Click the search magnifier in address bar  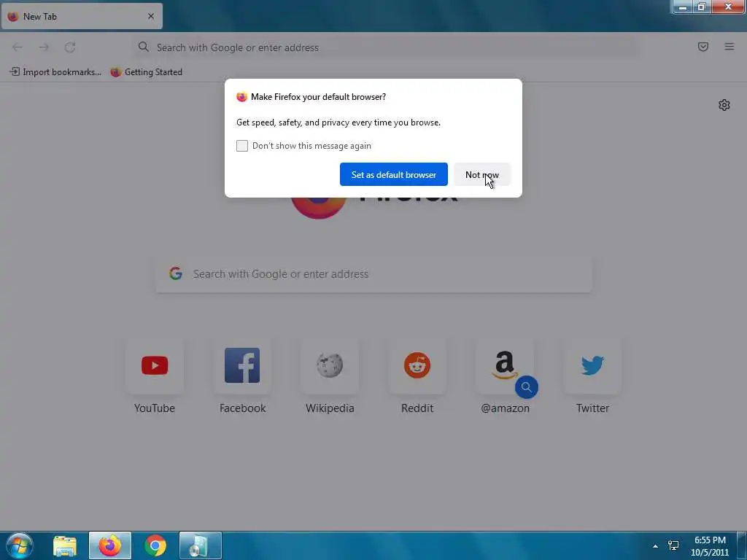point(144,47)
